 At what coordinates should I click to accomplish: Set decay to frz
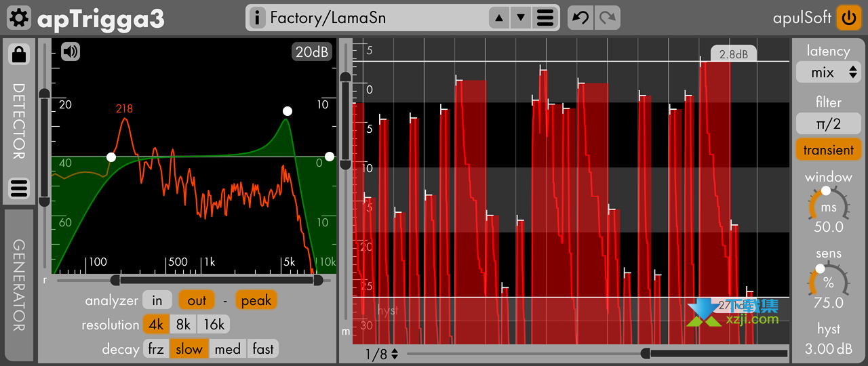[x=156, y=349]
